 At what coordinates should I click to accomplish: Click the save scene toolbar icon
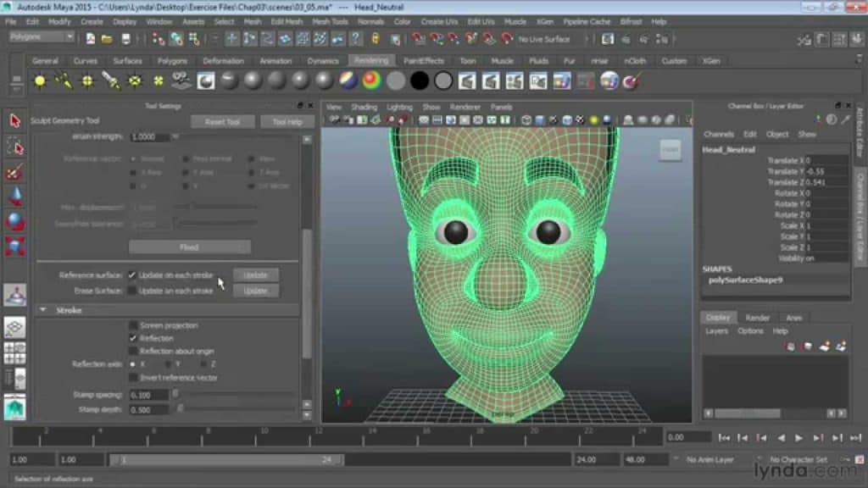click(x=125, y=39)
